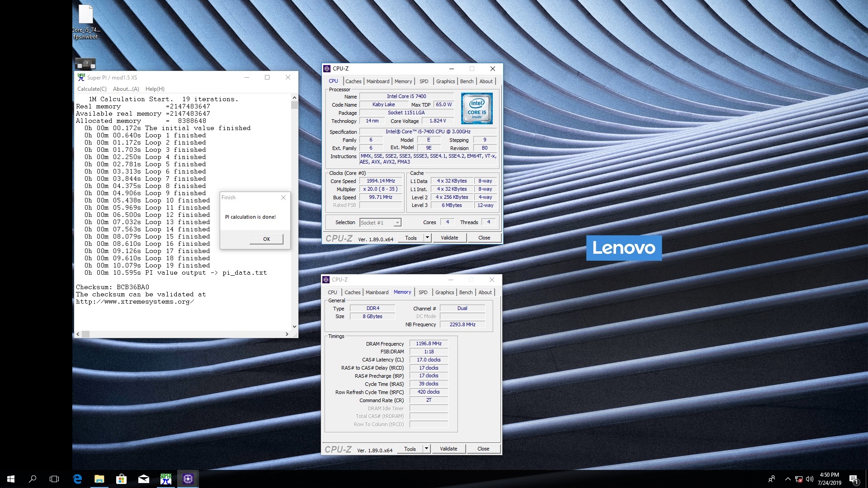Screen dimensions: 868x488
Task: Open Help(H) menu in Super PI
Action: pos(155,89)
